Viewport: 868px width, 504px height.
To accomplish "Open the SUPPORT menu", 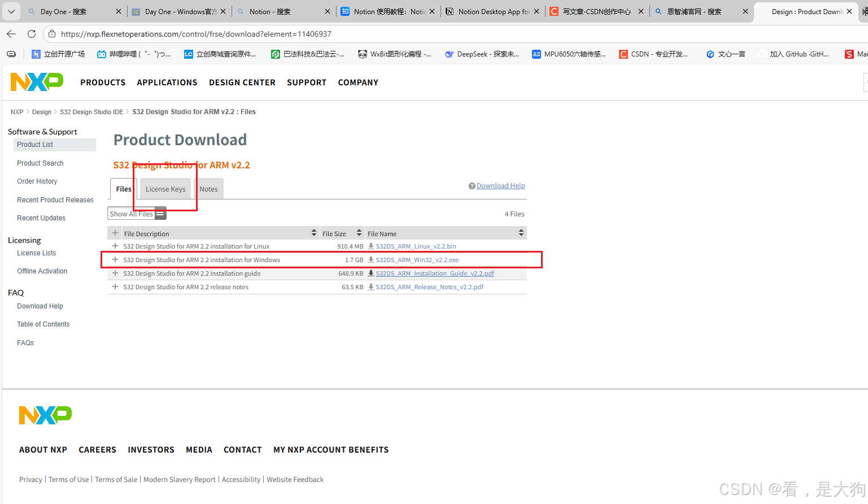I will click(x=307, y=82).
